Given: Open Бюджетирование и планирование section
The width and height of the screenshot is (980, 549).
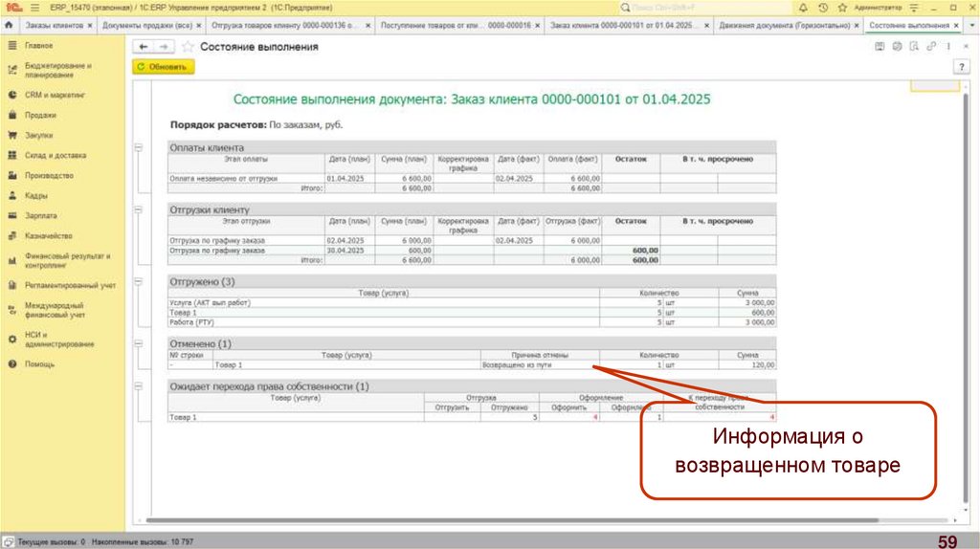Looking at the screenshot, I should pyautogui.click(x=58, y=70).
